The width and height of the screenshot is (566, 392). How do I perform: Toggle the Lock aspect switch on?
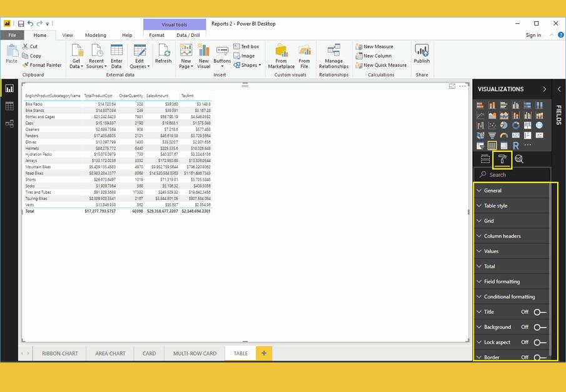540,342
